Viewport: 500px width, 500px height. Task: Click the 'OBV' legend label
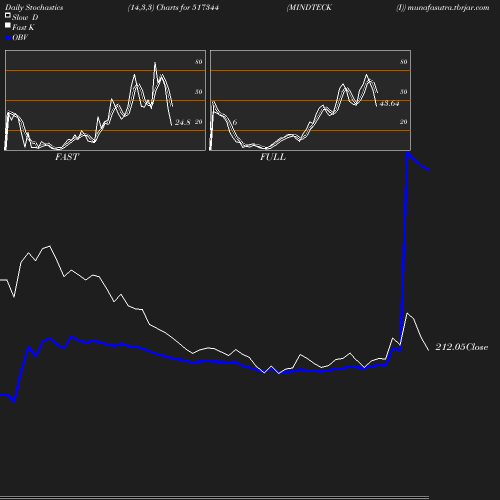point(20,38)
